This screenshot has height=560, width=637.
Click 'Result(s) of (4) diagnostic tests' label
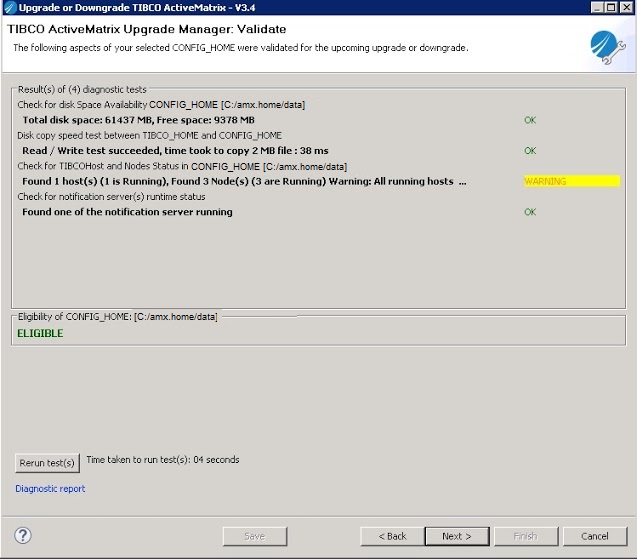[82, 89]
